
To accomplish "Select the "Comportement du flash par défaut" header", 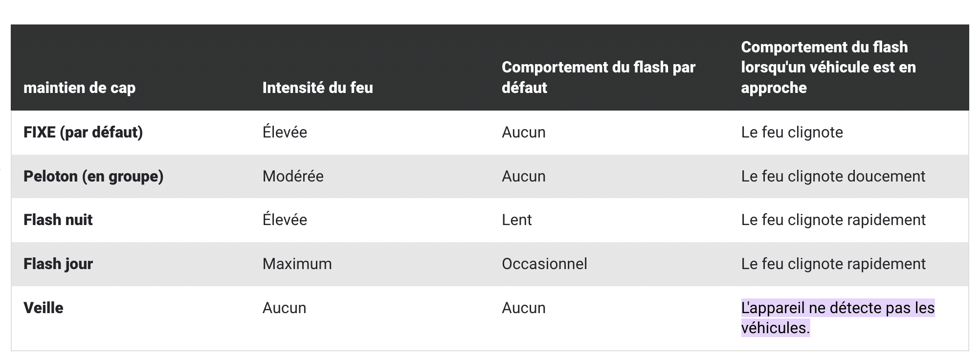I will [598, 77].
